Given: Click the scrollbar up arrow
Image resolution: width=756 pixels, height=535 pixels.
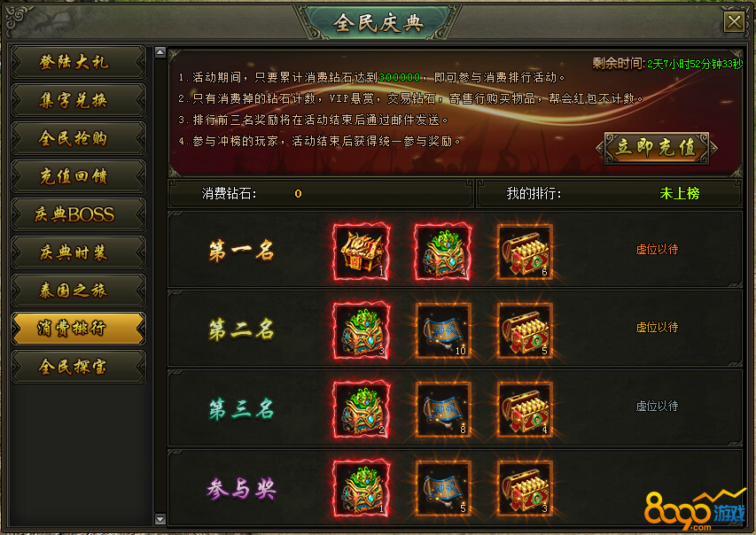Looking at the screenshot, I should [160, 52].
